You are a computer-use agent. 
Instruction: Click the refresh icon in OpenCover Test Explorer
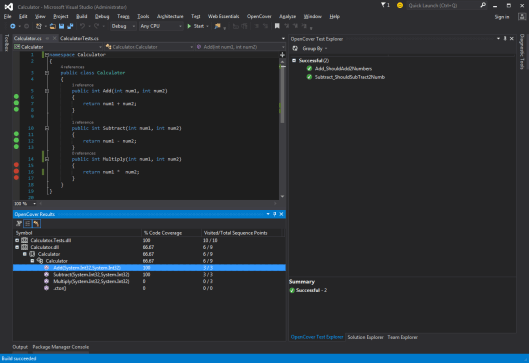(295, 48)
